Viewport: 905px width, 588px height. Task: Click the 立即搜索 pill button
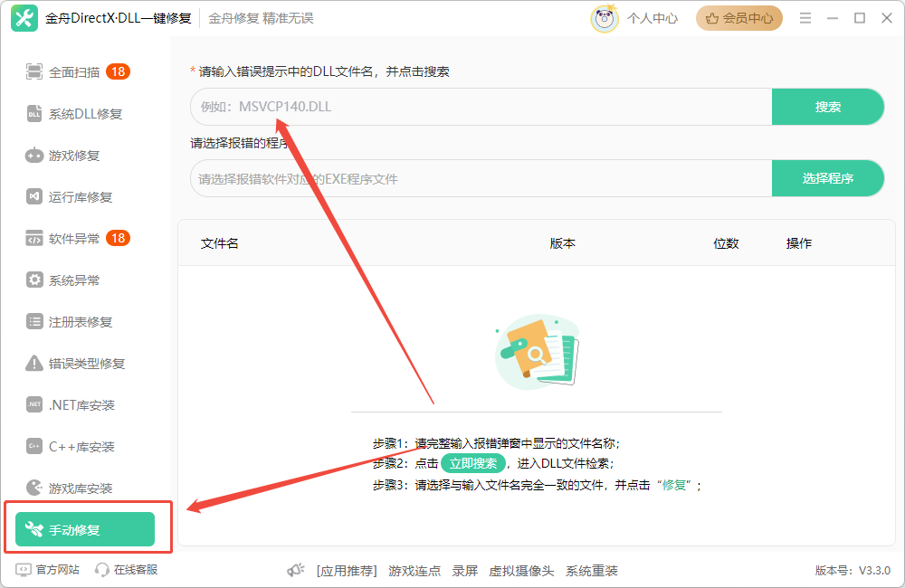click(473, 463)
